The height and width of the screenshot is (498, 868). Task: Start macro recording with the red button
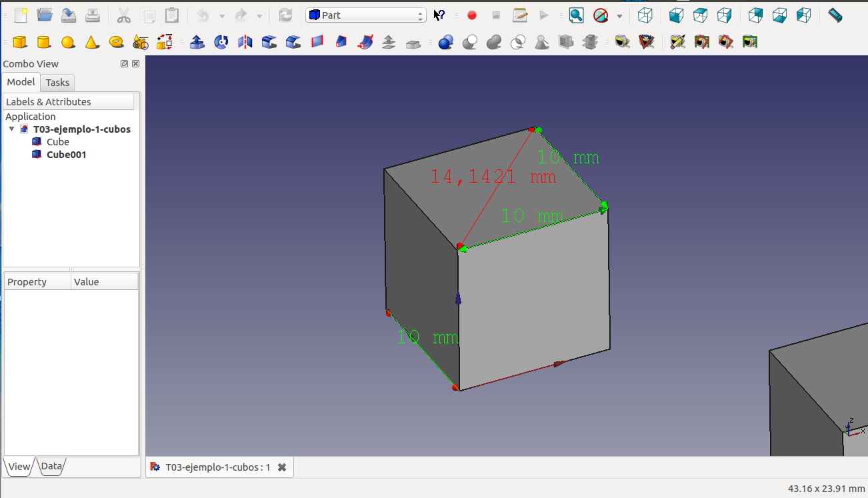click(472, 15)
